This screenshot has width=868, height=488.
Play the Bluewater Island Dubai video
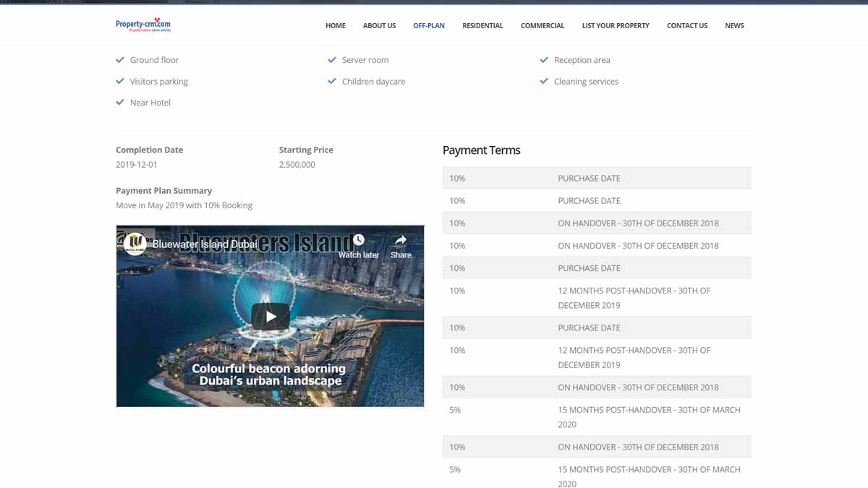[x=271, y=316]
